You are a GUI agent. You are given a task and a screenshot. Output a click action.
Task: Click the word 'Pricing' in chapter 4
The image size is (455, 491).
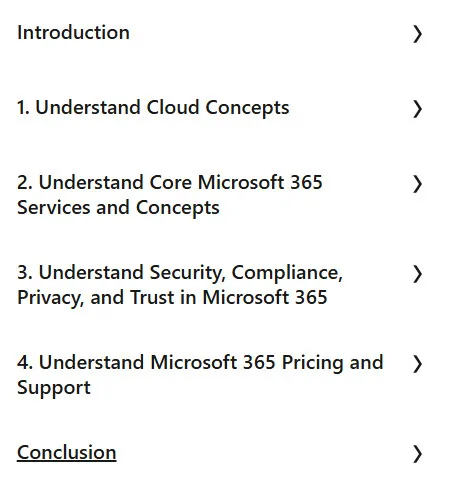pyautogui.click(x=312, y=363)
